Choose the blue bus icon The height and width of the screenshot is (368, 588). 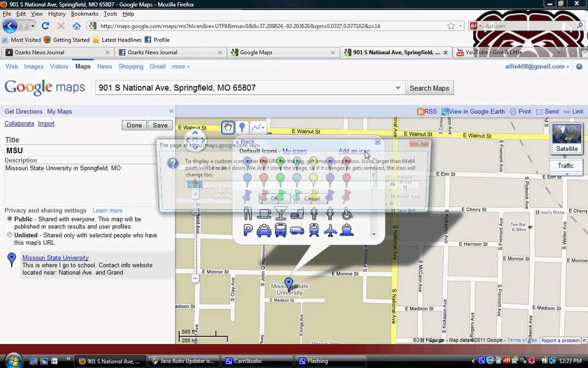[281, 230]
